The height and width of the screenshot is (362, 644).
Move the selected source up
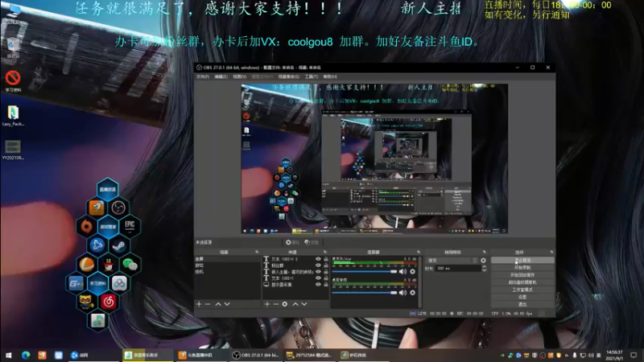click(x=295, y=304)
